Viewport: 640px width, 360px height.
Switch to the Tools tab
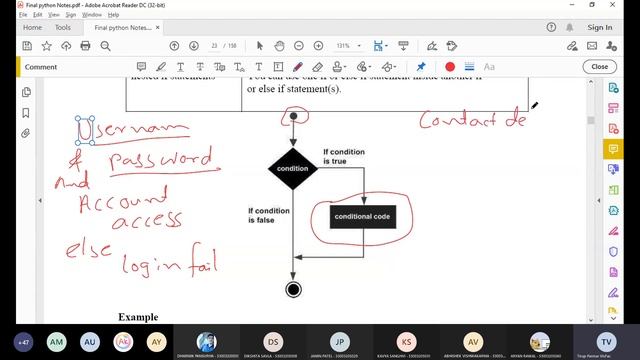point(62,27)
